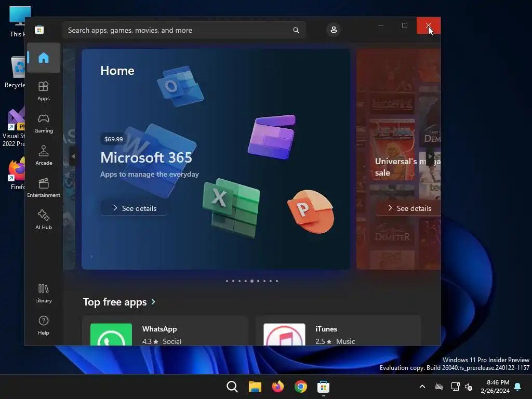This screenshot has width=532, height=399.
Task: Select the Recycle Bin desktop icon
Action: [15, 72]
